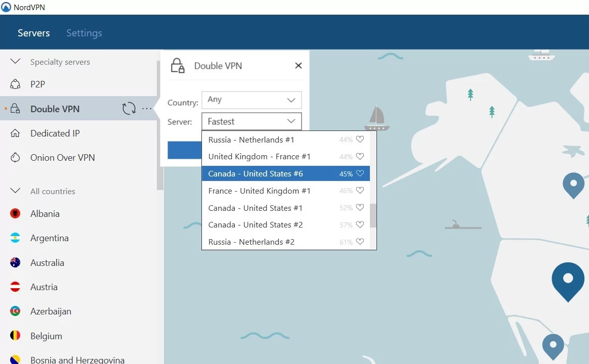Reconnect using the Double VPN refresh icon

coord(129,109)
